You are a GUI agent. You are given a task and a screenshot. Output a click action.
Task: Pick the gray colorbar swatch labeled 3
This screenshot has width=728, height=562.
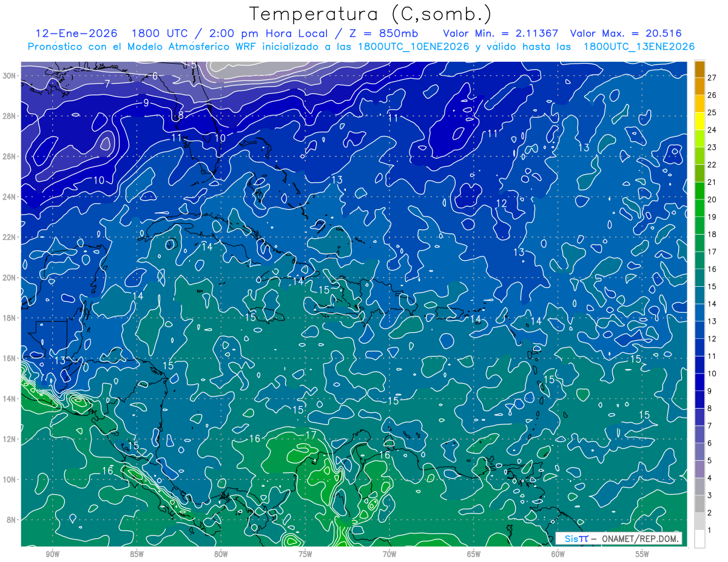(699, 487)
